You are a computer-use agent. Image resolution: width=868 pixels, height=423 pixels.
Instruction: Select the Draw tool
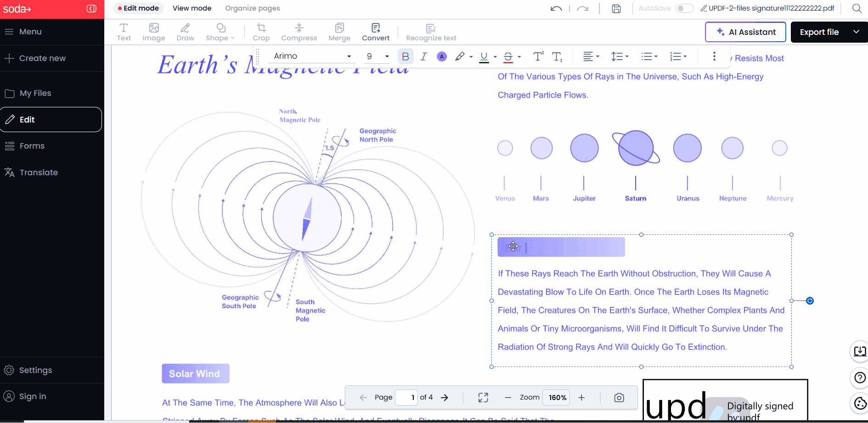(x=186, y=32)
